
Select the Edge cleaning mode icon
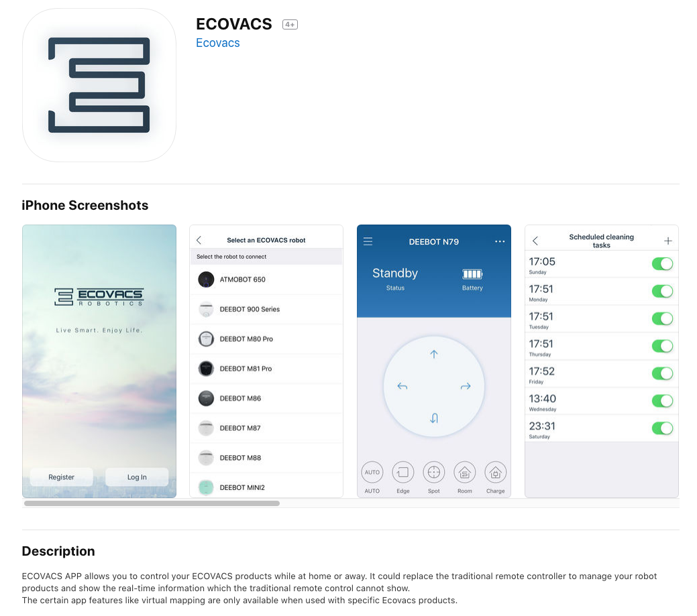(403, 473)
